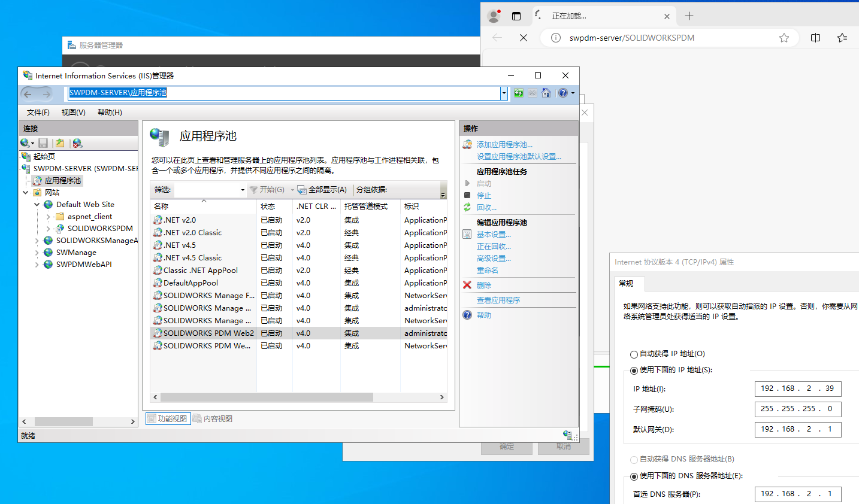Image resolution: width=859 pixels, height=504 pixels.
Task: Open the IIS address bar dropdown arrow
Action: [504, 93]
